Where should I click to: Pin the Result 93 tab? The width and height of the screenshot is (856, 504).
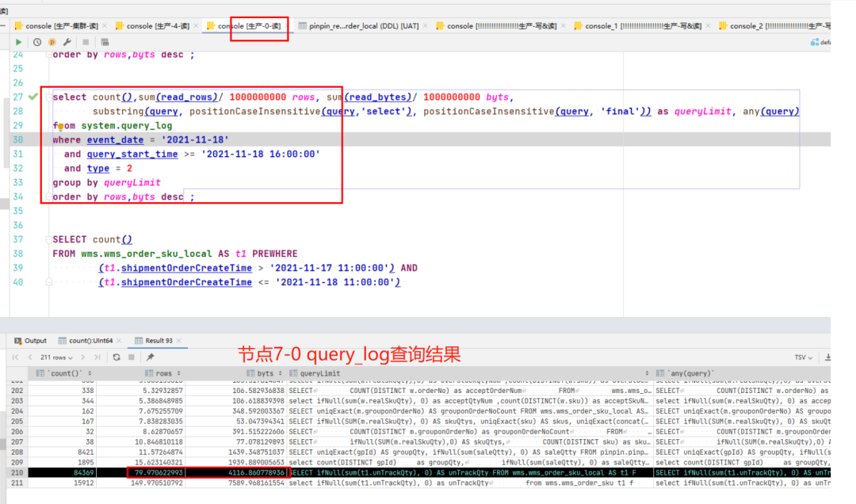150,357
